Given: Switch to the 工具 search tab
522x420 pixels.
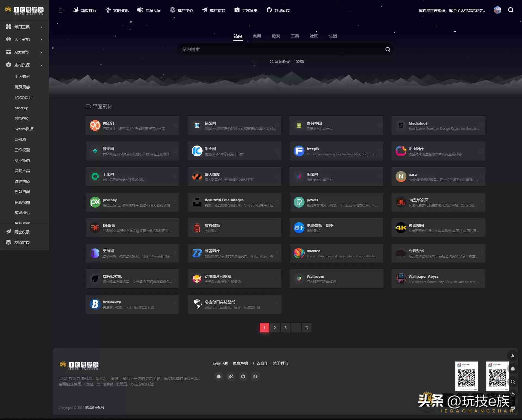Looking at the screenshot, I should pyautogui.click(x=295, y=36).
